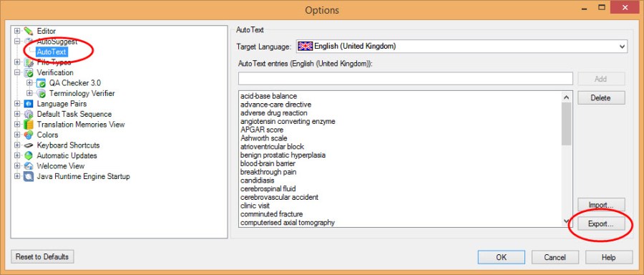Viewport: 644px width, 275px height.
Task: Select entry 'Ashworth scale'
Action: click(263, 138)
